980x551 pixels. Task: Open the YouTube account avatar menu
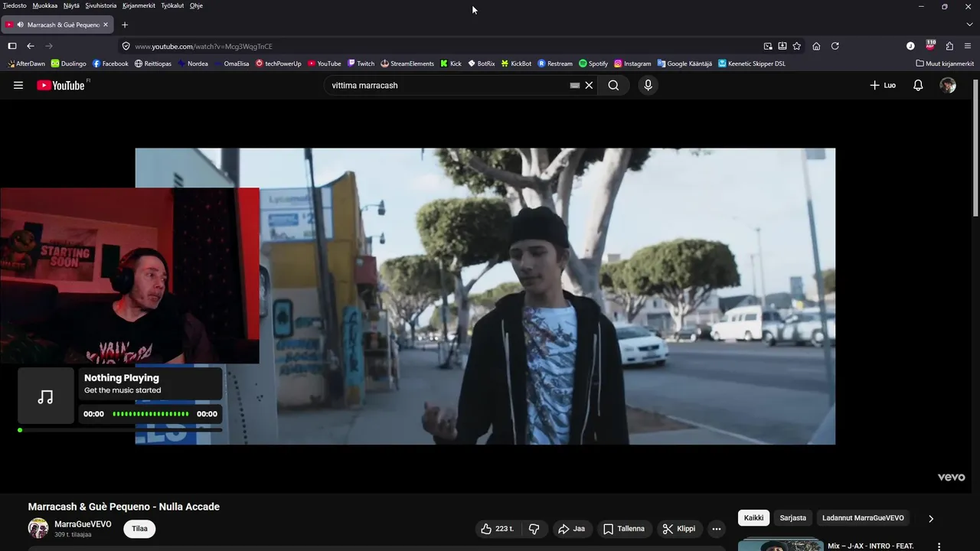coord(948,86)
